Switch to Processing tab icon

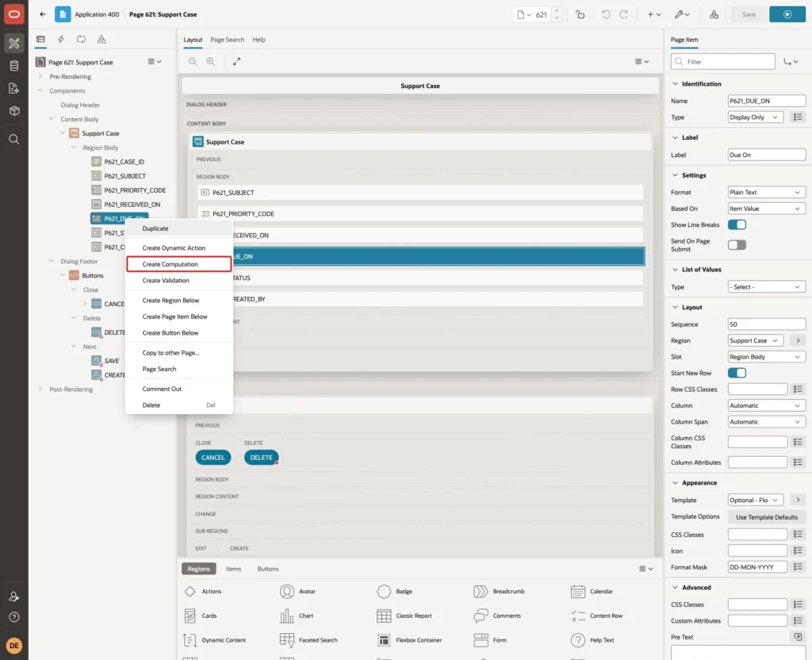[x=82, y=39]
